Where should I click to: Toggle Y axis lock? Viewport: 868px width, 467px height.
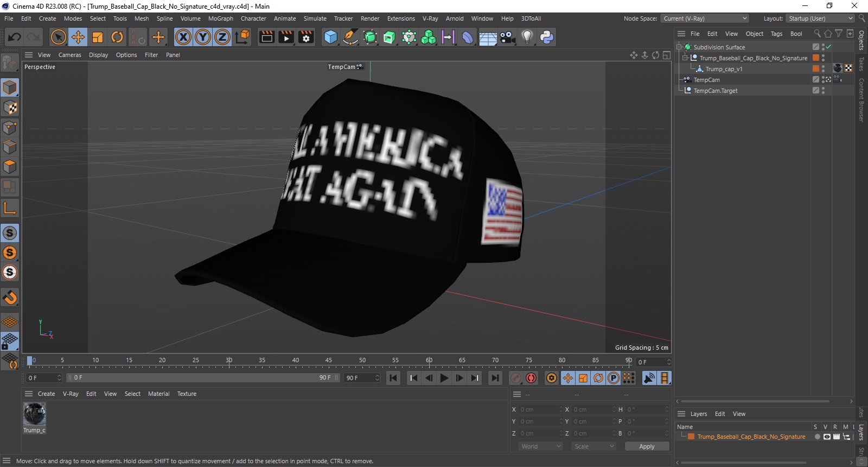click(x=203, y=37)
